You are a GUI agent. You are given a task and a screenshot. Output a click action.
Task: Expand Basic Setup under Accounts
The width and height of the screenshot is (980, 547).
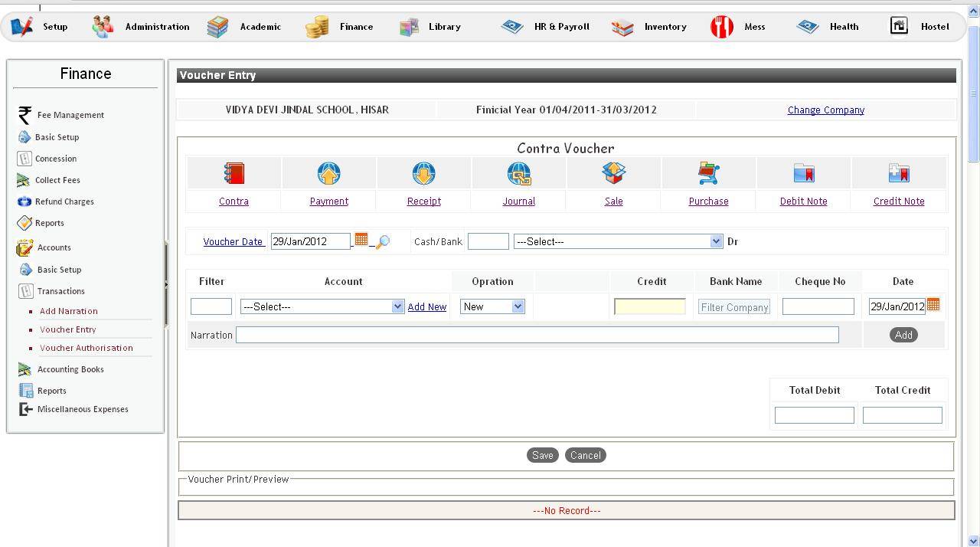tap(59, 270)
